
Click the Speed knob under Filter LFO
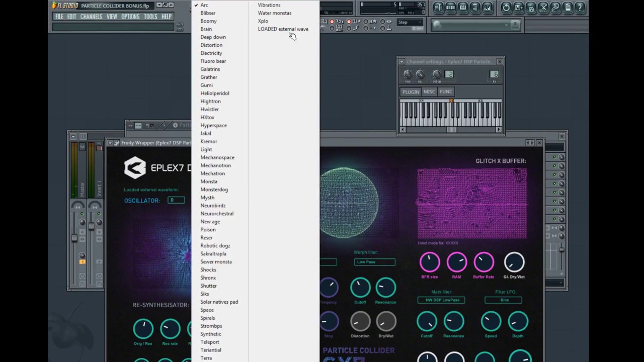click(491, 321)
